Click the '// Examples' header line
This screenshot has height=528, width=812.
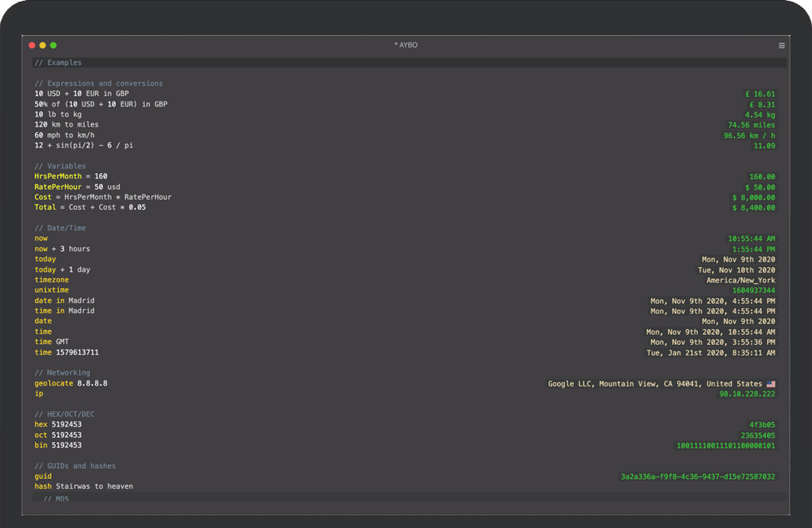pos(58,62)
